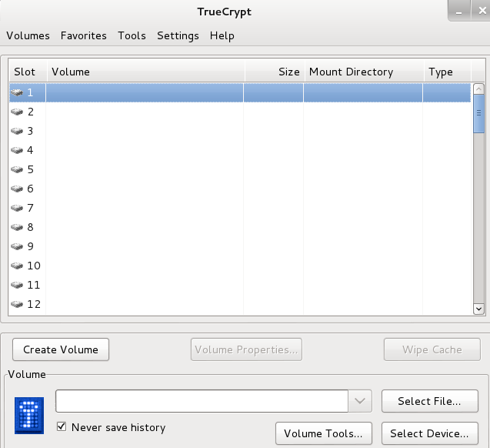490x448 pixels.
Task: Expand the volume path dropdown arrow
Action: coord(360,401)
